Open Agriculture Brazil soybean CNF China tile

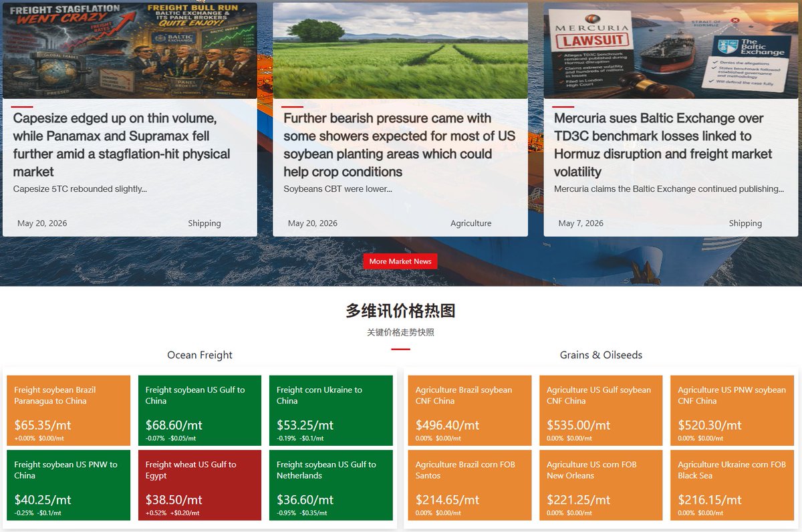(470, 410)
